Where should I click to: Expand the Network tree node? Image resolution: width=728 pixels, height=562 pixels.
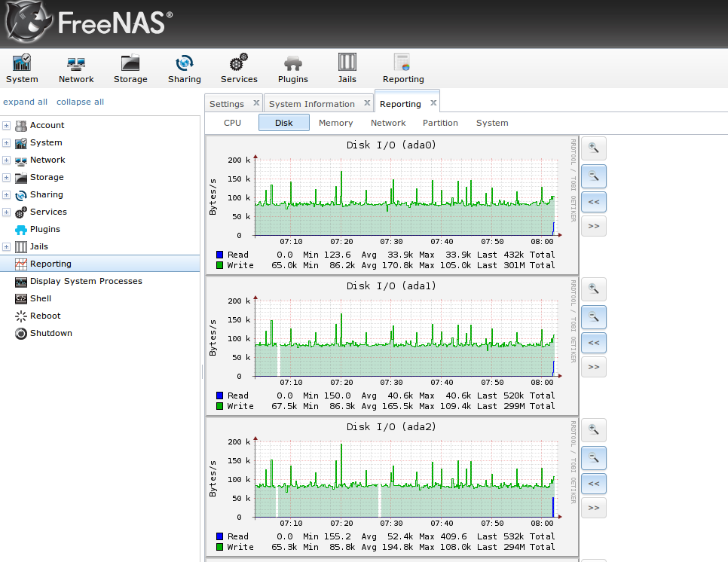point(7,160)
